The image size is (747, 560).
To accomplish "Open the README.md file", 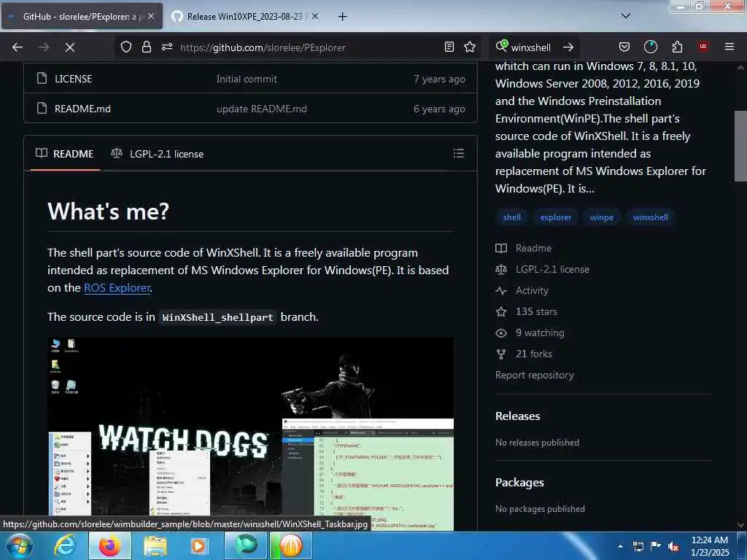I will click(x=82, y=109).
